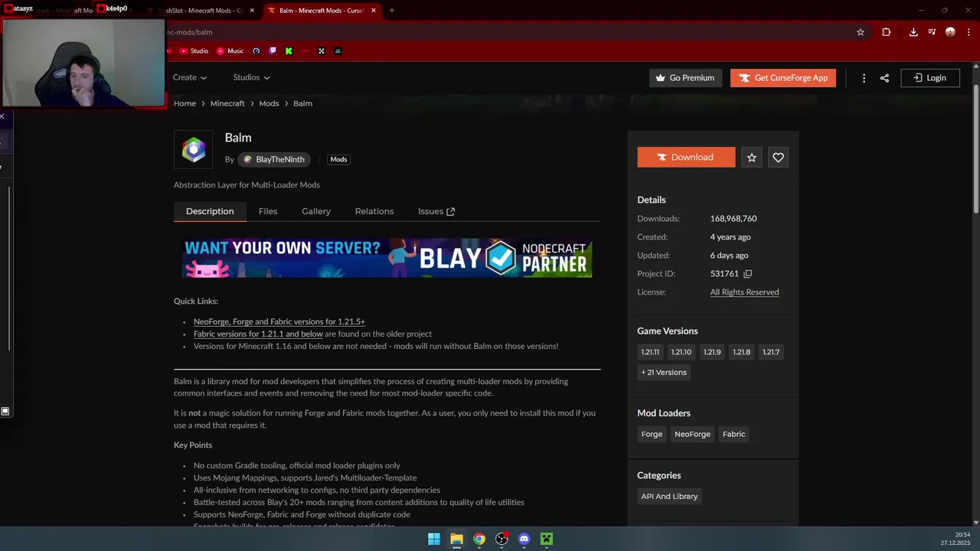Select game version 1.21.9
Image resolution: width=980 pixels, height=551 pixels.
coord(712,352)
